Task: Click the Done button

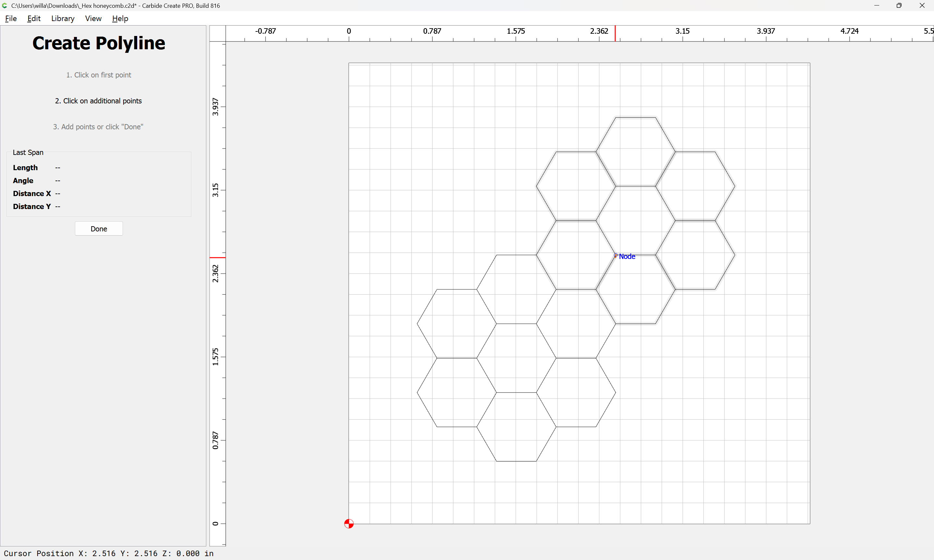Action: coord(99,229)
